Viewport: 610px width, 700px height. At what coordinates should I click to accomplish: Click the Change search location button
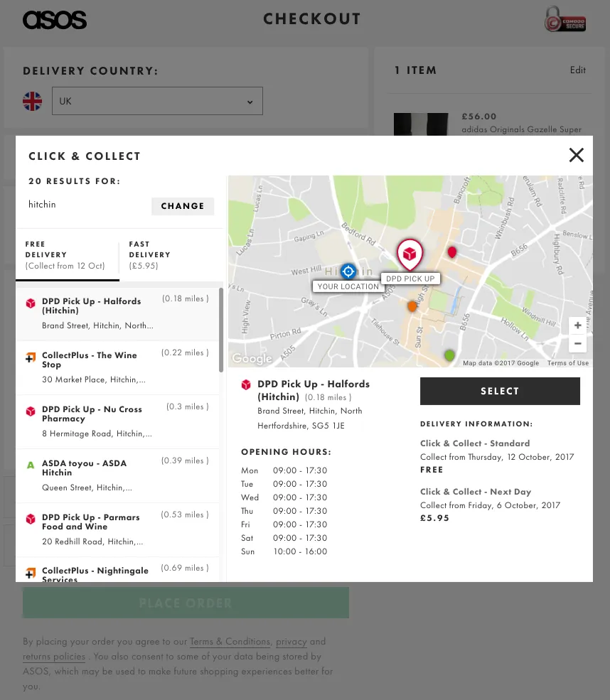pyautogui.click(x=183, y=206)
